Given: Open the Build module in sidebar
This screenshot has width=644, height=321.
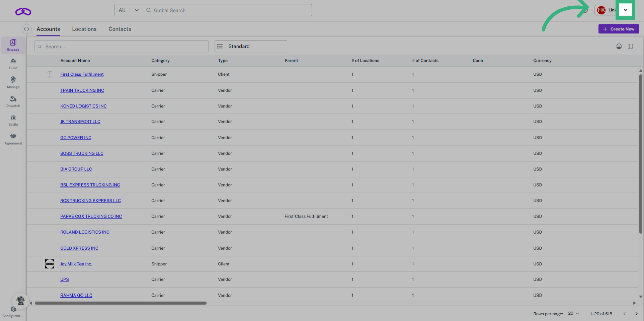Looking at the screenshot, I should point(13,63).
